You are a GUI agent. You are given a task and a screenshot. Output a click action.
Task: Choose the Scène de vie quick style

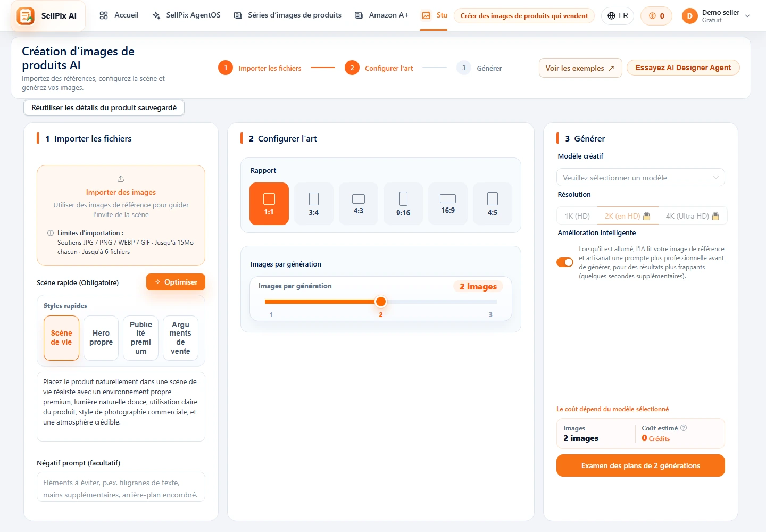61,338
